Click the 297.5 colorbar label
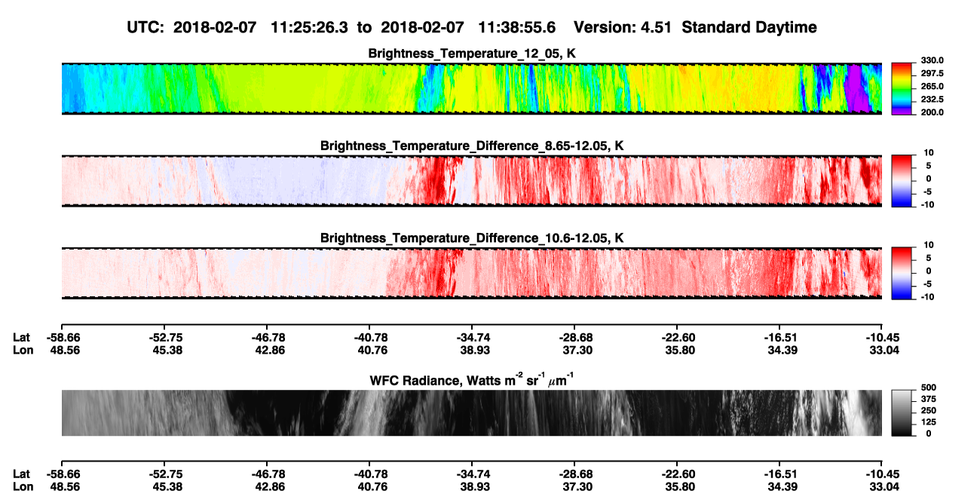This screenshot has height=503, width=980. pos(932,73)
